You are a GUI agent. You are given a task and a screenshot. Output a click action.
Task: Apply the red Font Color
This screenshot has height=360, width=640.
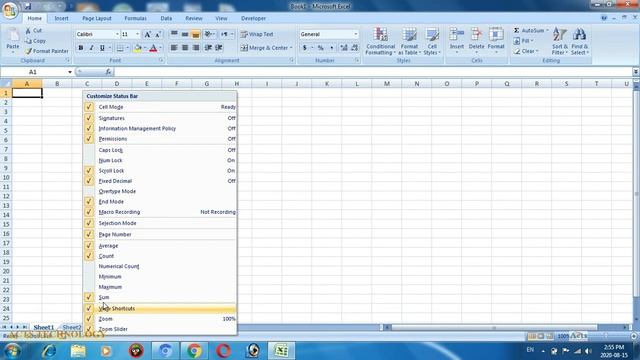pos(153,48)
